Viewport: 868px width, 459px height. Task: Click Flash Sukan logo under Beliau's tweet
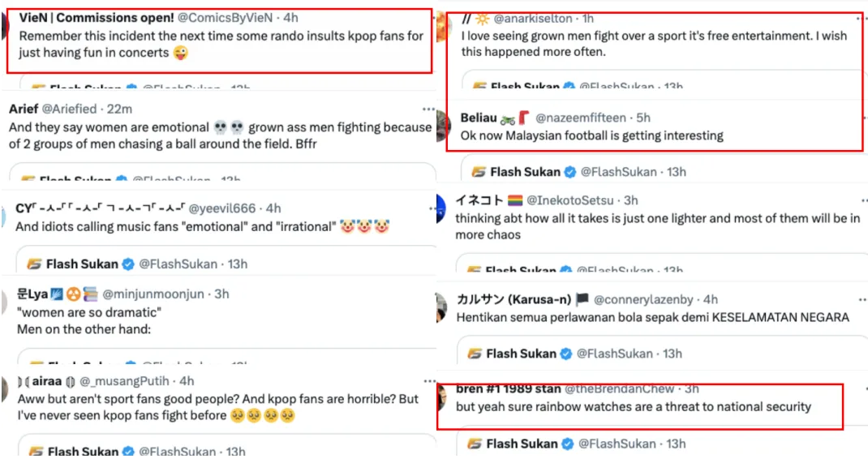pos(479,172)
